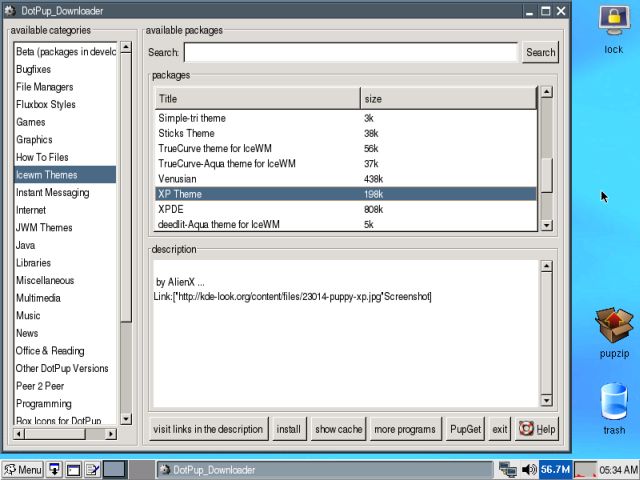Select the Instant Messaging category
The width and height of the screenshot is (640, 480).
click(x=65, y=192)
